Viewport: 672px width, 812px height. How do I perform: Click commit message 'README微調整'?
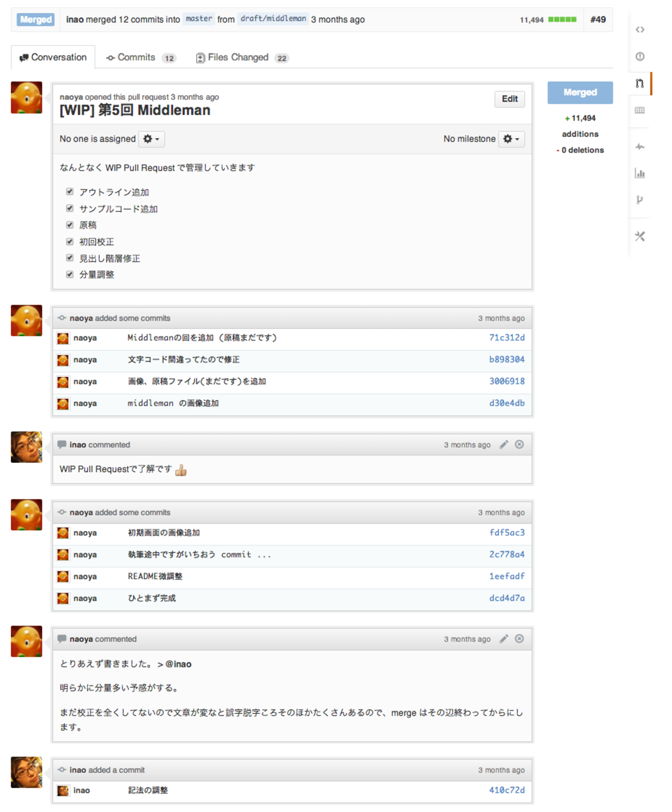[x=155, y=576]
